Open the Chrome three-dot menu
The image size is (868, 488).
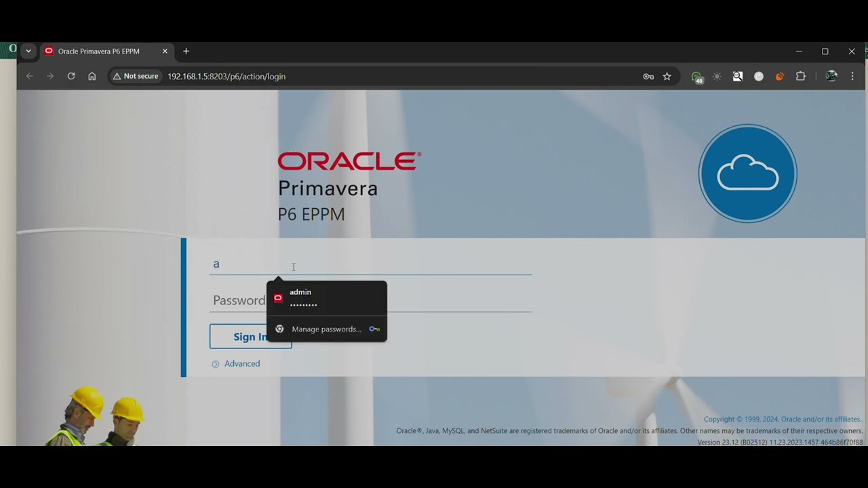852,77
